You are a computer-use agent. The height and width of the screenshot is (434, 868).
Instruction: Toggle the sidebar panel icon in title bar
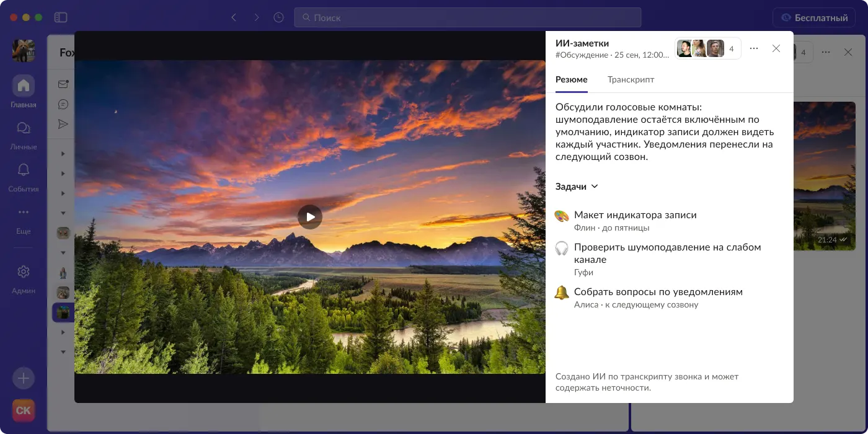point(60,17)
